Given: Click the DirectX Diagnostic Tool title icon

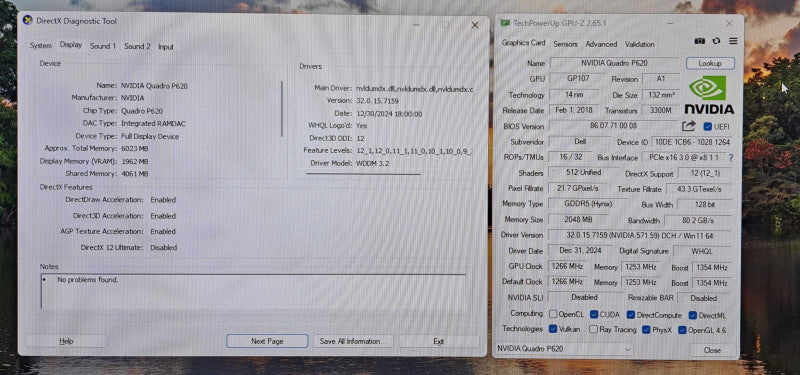Looking at the screenshot, I should 28,21.
